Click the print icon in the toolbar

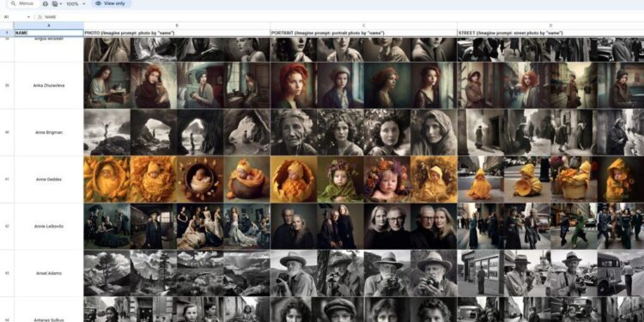tap(46, 3)
